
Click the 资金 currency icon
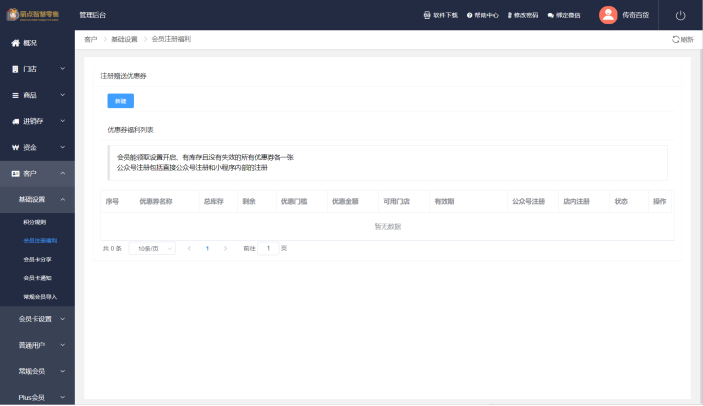coord(15,147)
